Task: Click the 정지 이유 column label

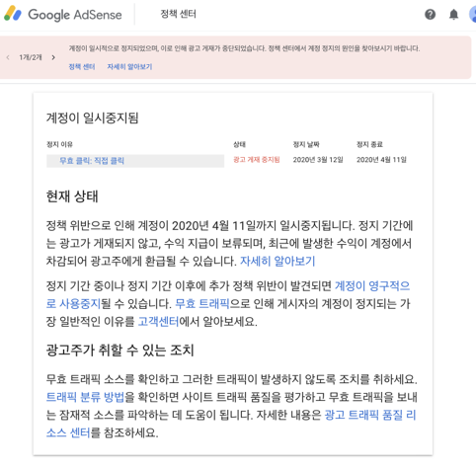Action: [59, 144]
